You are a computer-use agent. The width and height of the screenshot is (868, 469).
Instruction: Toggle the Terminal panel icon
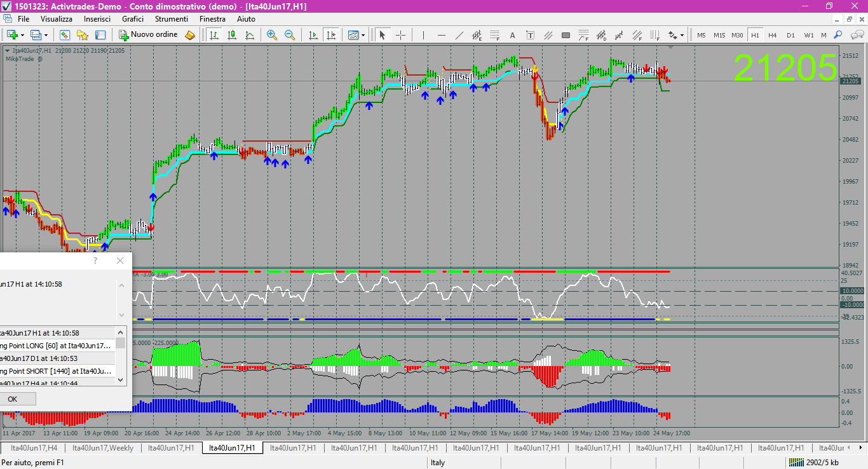coord(100,35)
